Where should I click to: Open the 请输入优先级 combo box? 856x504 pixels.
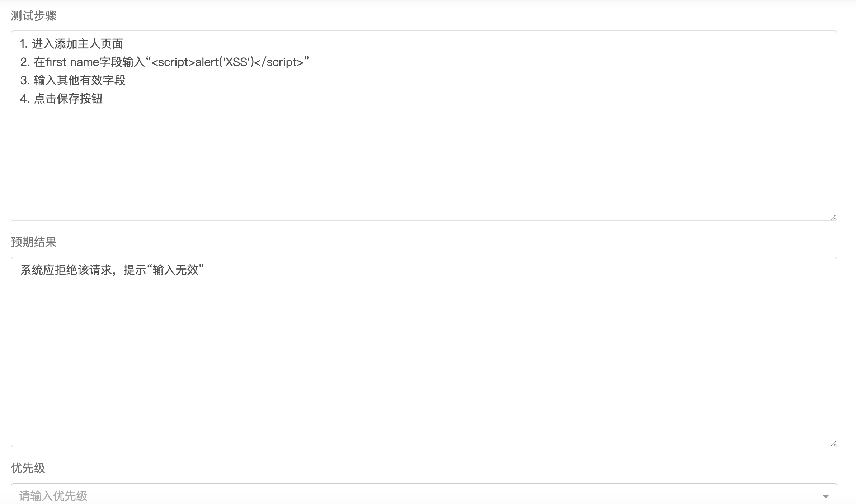(424, 494)
